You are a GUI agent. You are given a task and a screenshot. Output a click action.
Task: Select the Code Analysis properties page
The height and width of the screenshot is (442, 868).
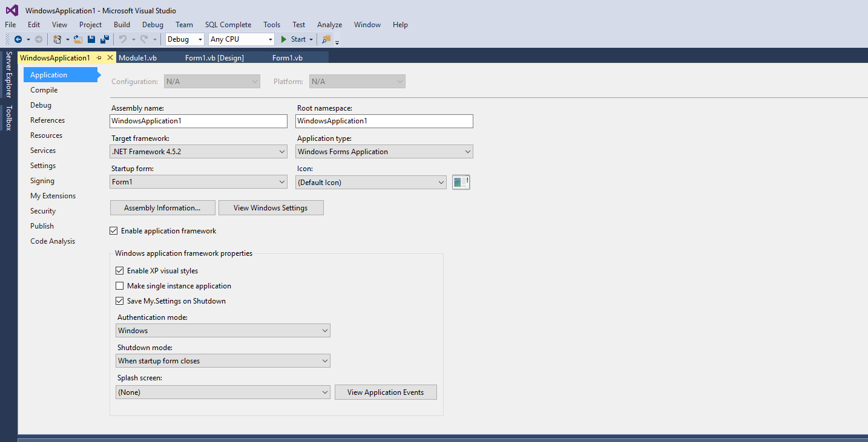pyautogui.click(x=53, y=241)
